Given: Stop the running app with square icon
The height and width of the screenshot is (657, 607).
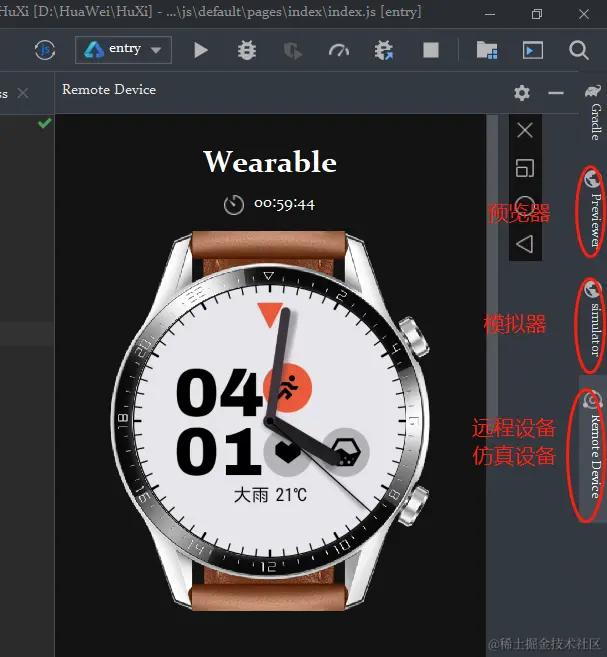Looking at the screenshot, I should 431,50.
